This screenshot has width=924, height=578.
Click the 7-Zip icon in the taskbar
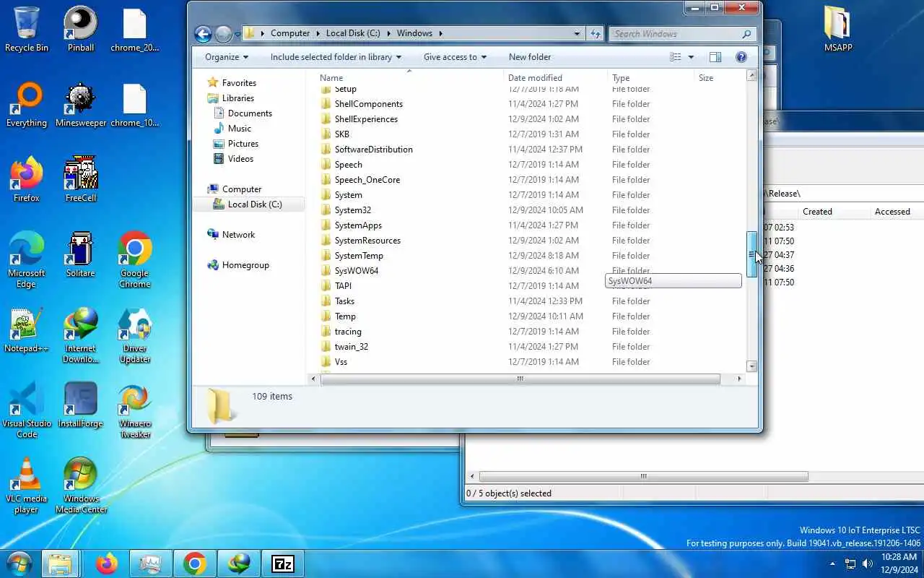(x=282, y=563)
